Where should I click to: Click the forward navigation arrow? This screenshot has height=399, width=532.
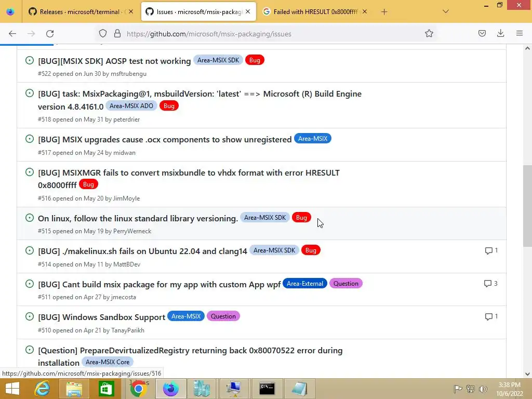pos(31,34)
